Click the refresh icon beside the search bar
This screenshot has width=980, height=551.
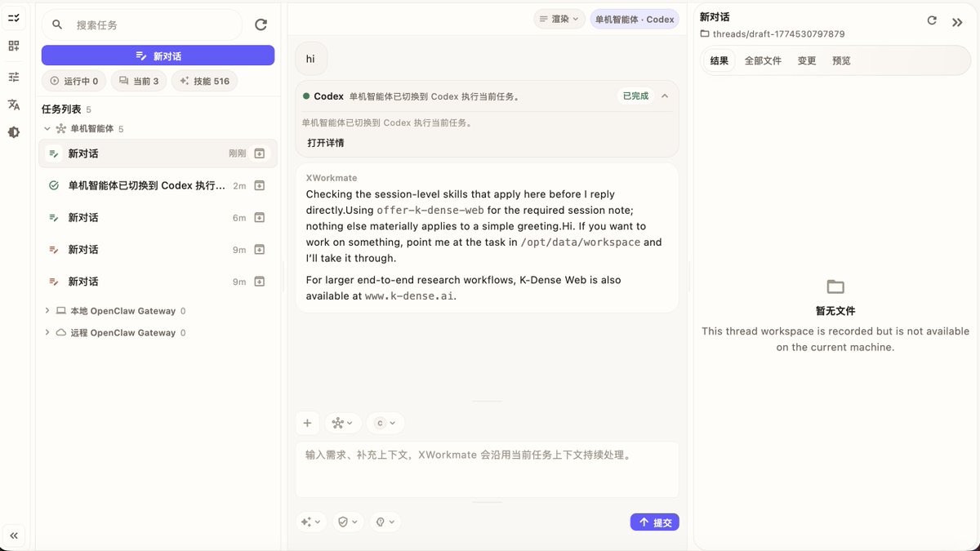click(261, 24)
